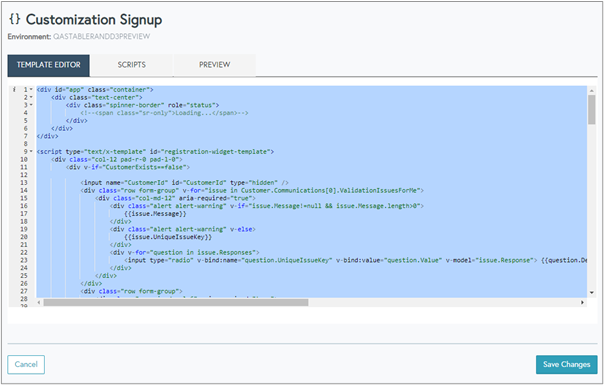The width and height of the screenshot is (604, 385).
Task: Click the info marker beside line 1
Action: coord(14,89)
